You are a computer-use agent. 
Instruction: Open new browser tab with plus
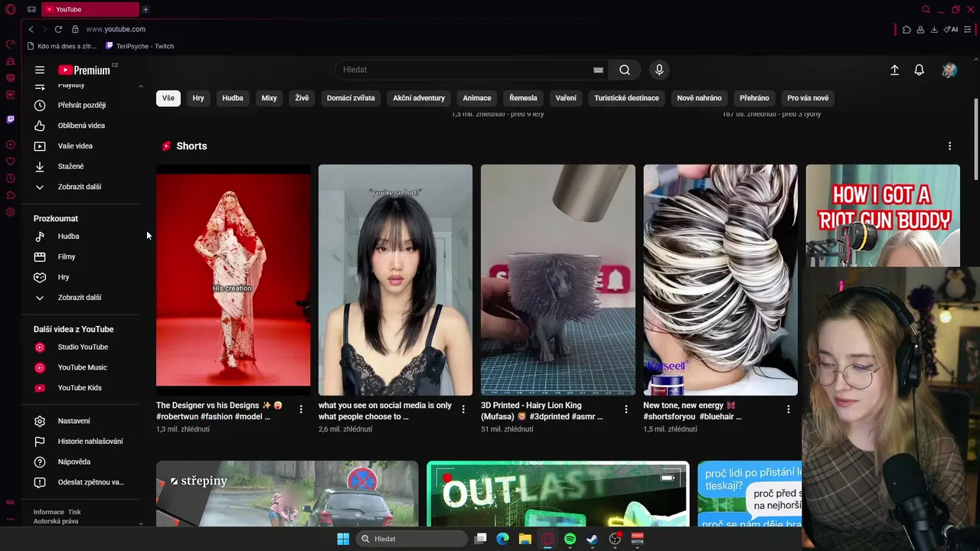click(x=145, y=9)
